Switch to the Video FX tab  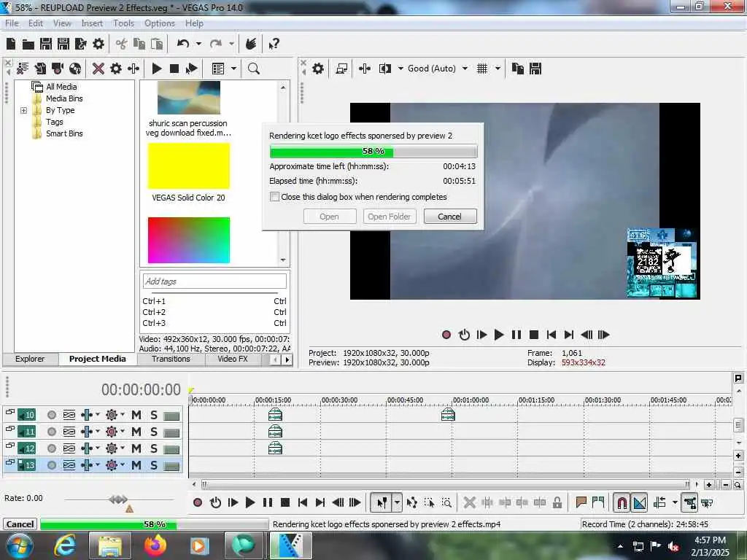(x=233, y=359)
